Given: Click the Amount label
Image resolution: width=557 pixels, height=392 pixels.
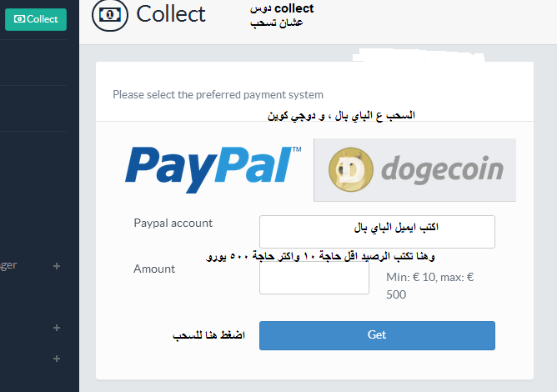Looking at the screenshot, I should pos(154,269).
